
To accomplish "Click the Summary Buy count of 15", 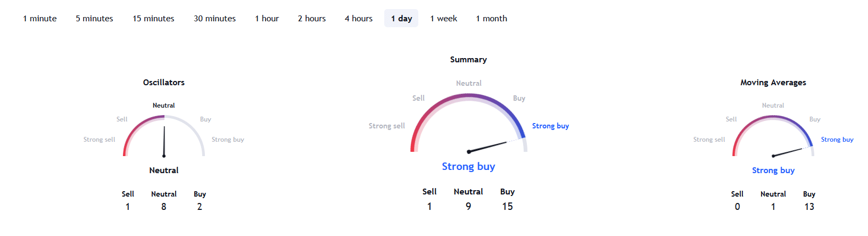I will pos(507,206).
